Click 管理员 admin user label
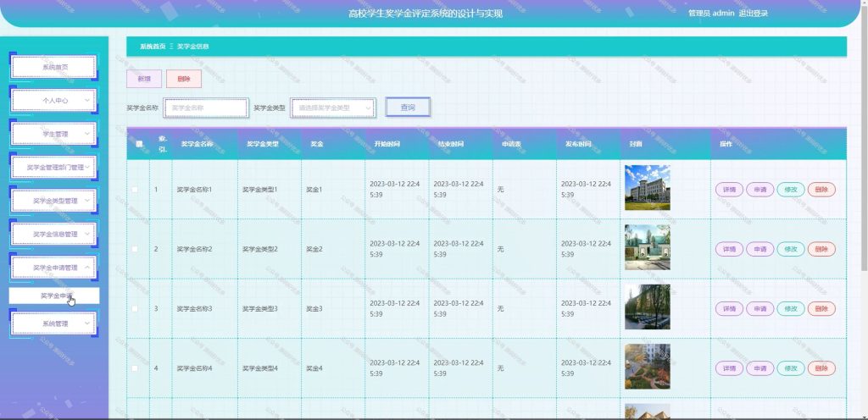868x420 pixels. (x=711, y=14)
